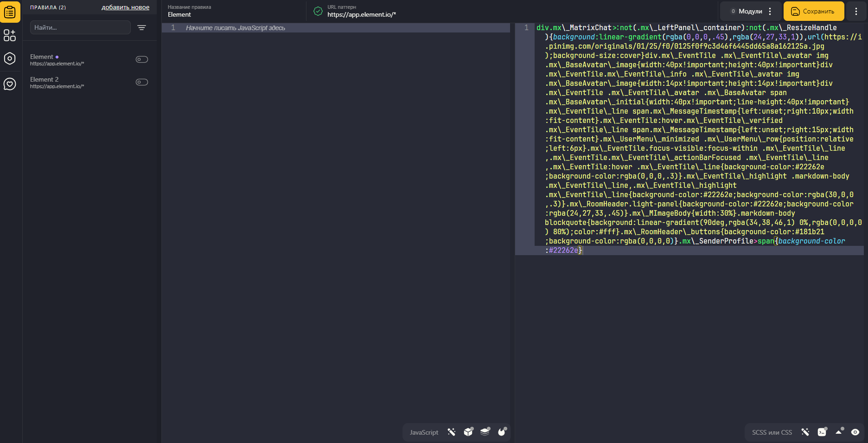The image size is (868, 443).
Task: Click the JavaScript language label
Action: [424, 432]
